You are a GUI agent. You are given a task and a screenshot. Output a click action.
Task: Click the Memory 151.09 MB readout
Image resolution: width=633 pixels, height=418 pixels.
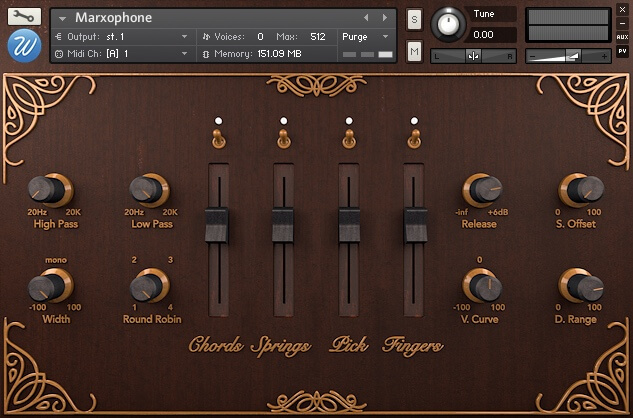pyautogui.click(x=279, y=54)
